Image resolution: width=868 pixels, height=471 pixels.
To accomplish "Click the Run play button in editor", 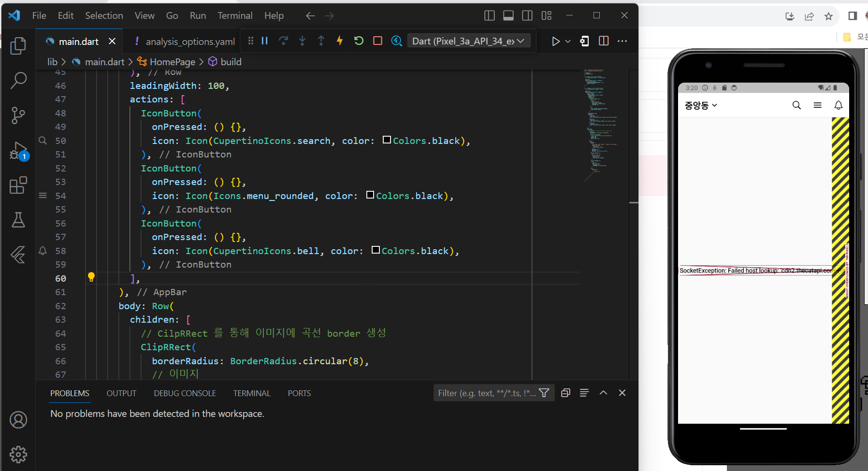I will click(x=555, y=41).
